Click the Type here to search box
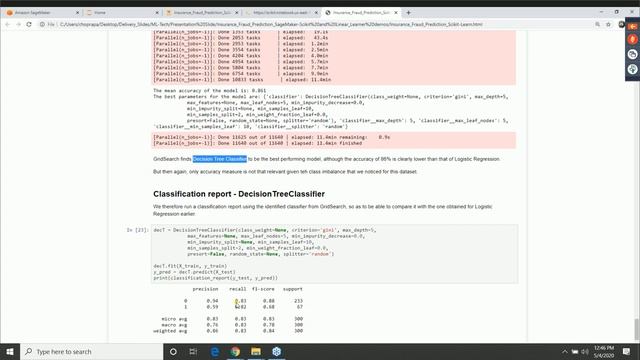This screenshot has width=640, height=360. [x=91, y=351]
